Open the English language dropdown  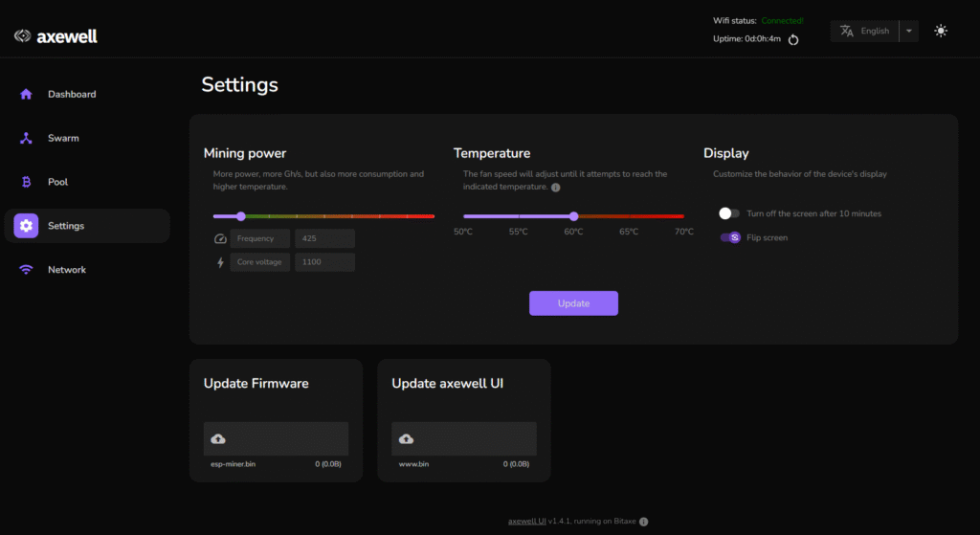(865, 31)
